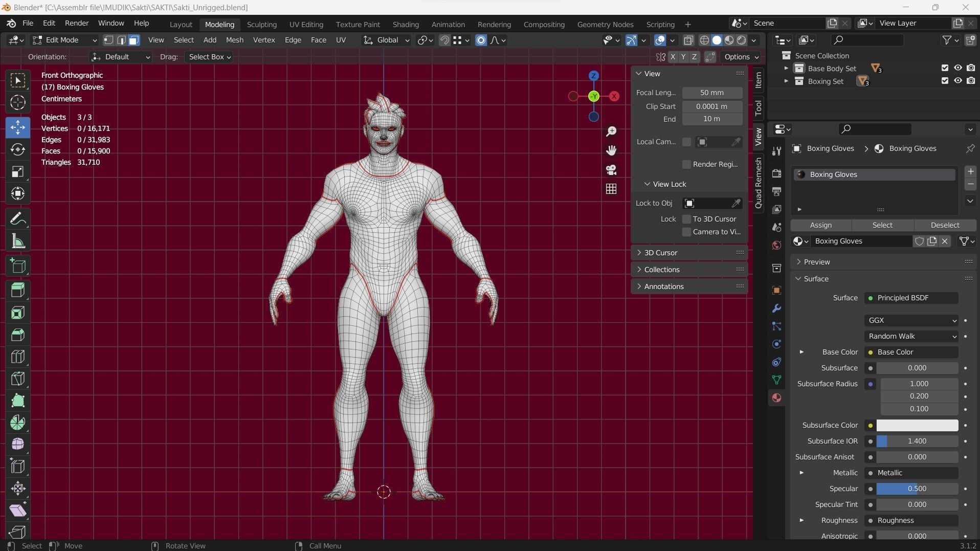980x551 pixels.
Task: Open the GGX distribution dropdown
Action: pyautogui.click(x=911, y=320)
